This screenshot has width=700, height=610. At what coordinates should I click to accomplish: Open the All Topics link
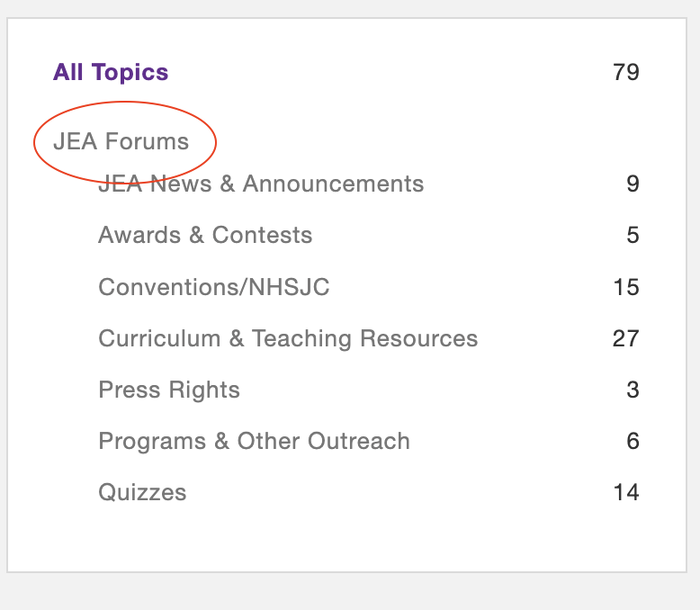(111, 72)
